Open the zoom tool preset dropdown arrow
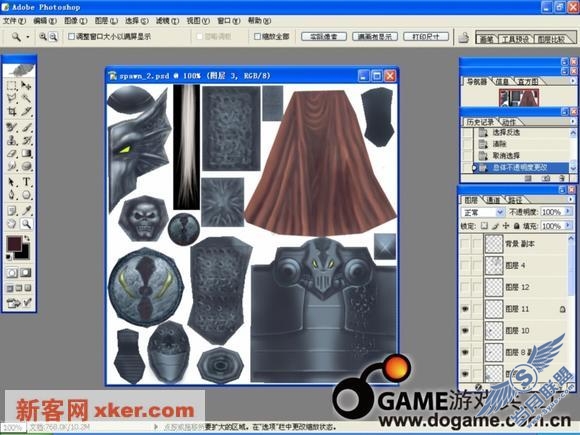 (x=28, y=37)
